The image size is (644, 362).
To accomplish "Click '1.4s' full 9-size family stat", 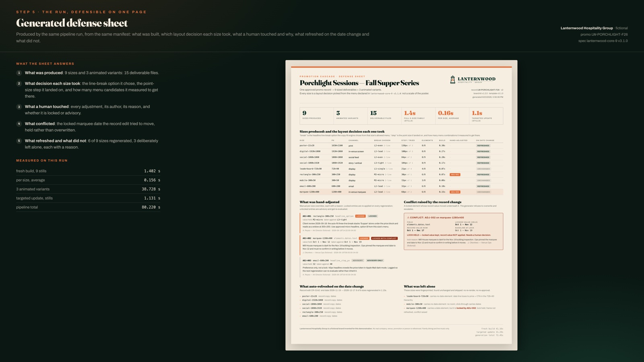I will 410,113.
